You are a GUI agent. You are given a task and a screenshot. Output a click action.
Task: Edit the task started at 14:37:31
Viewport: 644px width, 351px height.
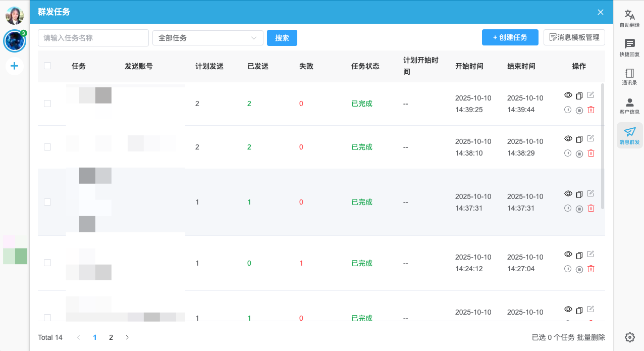coord(591,193)
